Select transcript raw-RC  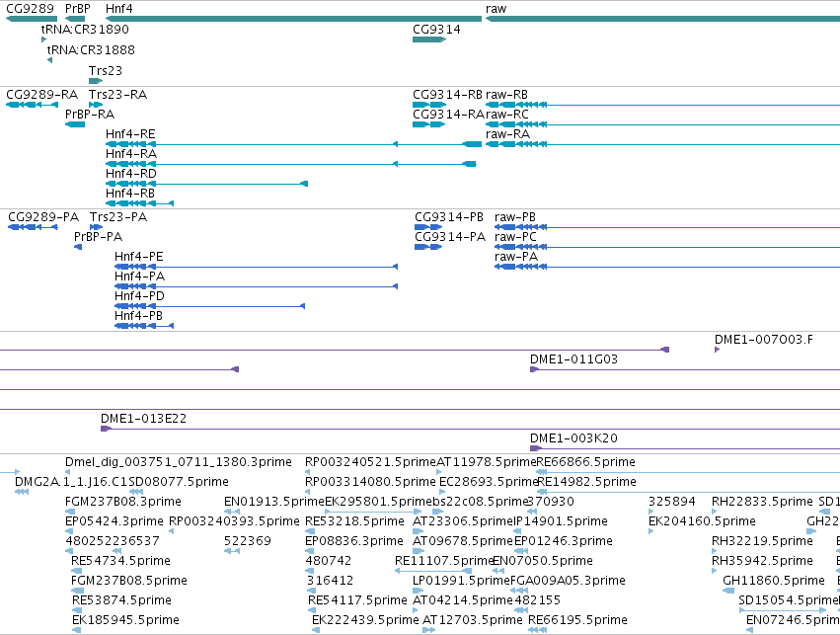(662, 124)
